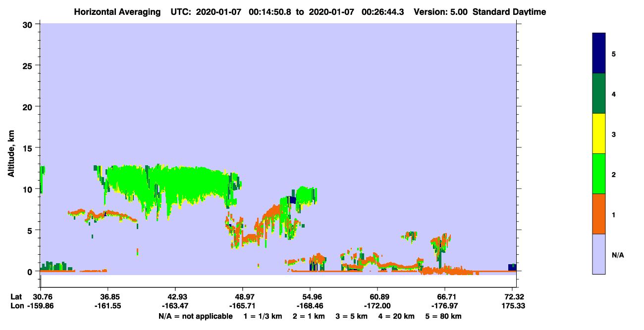Screen dimensions: 644x330
Task: Click longitude value -176.97
Action: click(445, 306)
